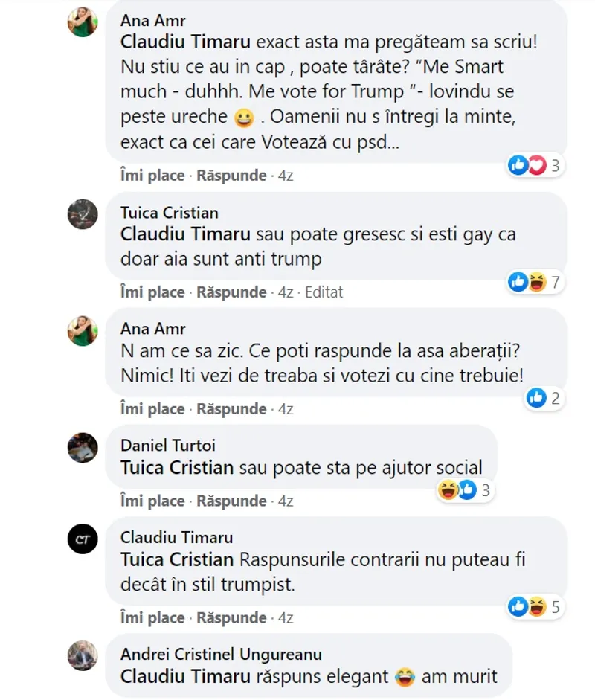Viewport: 595px width, 700px height.
Task: View reactions on Tuica Cristian's comment
Action: click(535, 282)
